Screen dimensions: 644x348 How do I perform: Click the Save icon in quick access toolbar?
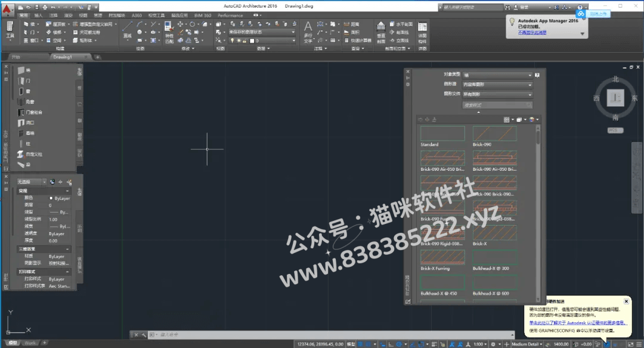(x=36, y=7)
